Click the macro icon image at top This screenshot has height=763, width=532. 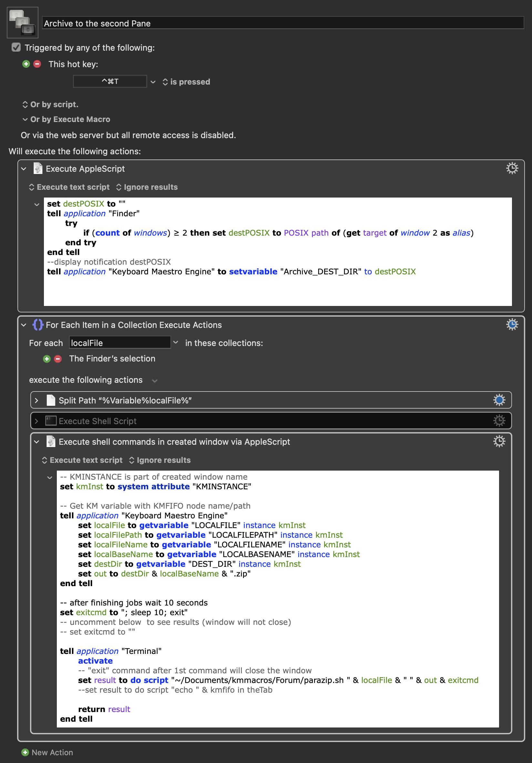point(22,22)
